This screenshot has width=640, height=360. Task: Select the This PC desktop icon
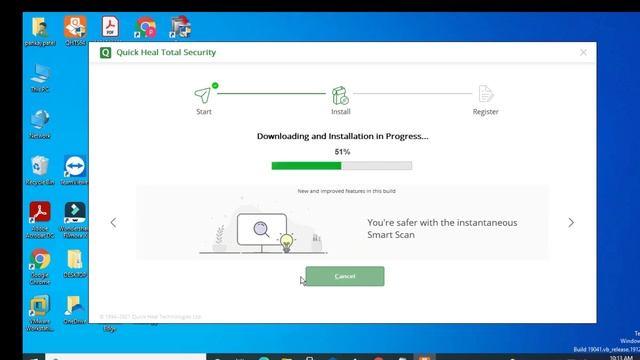pyautogui.click(x=40, y=78)
